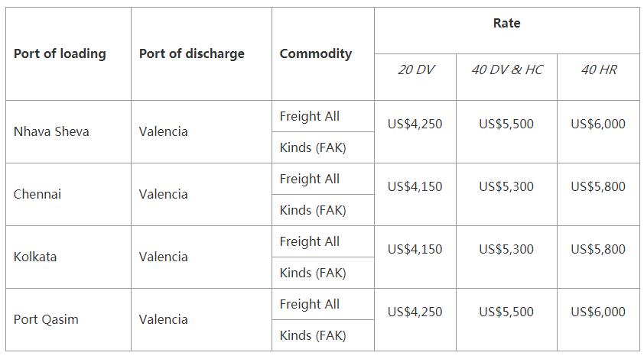The width and height of the screenshot is (644, 359).
Task: Click Valencia in the Nhava Sheva row
Action: (163, 131)
